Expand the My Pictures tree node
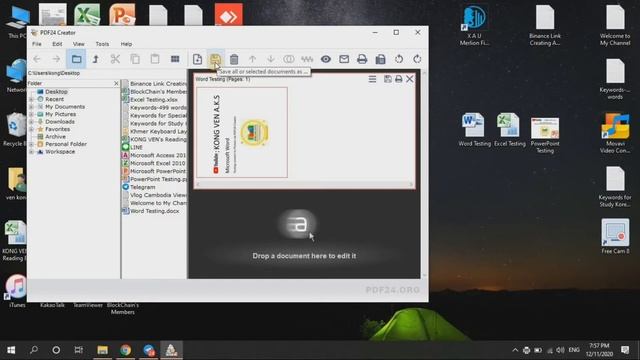Screen dimensions: 640x360 click(31, 114)
